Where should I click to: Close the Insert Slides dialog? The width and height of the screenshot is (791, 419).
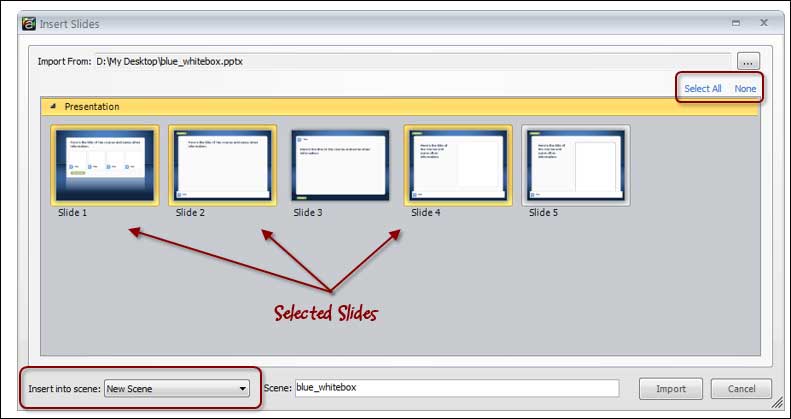[x=764, y=23]
